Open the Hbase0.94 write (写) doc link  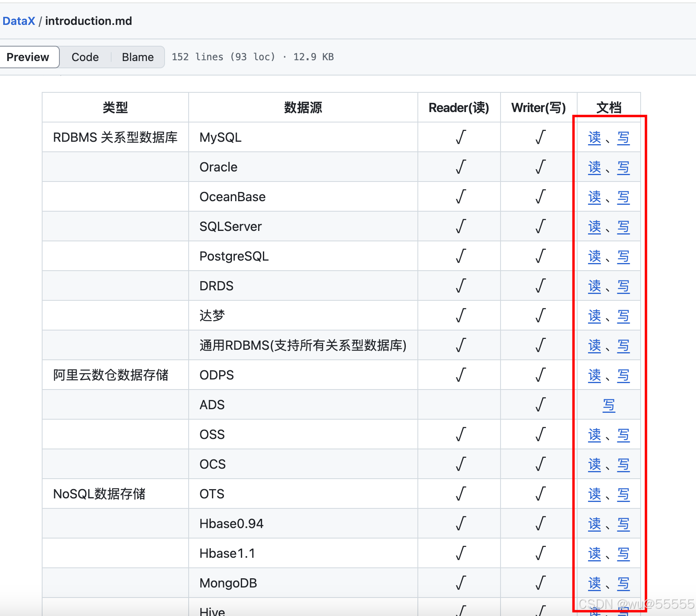623,524
